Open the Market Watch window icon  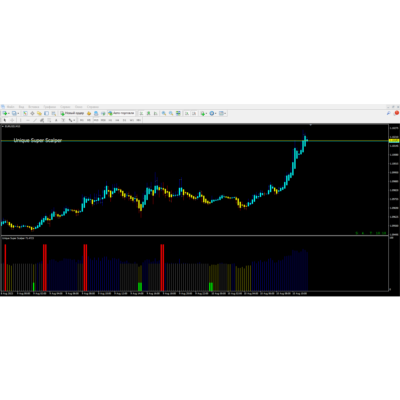coord(25,113)
